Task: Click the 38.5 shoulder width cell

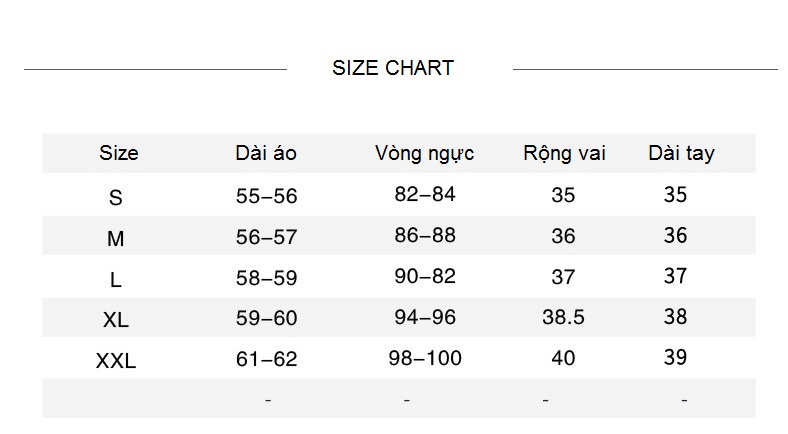Action: [563, 317]
